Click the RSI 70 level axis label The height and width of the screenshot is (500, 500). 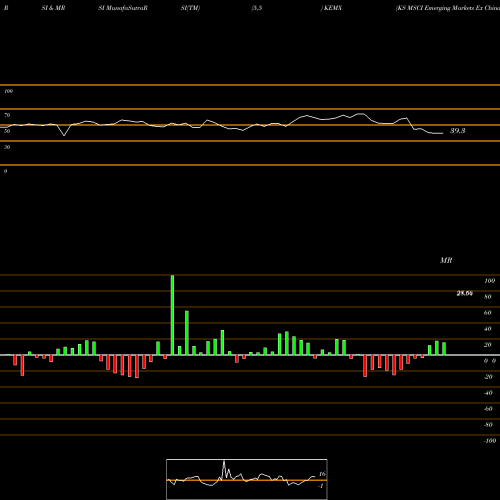[7, 115]
